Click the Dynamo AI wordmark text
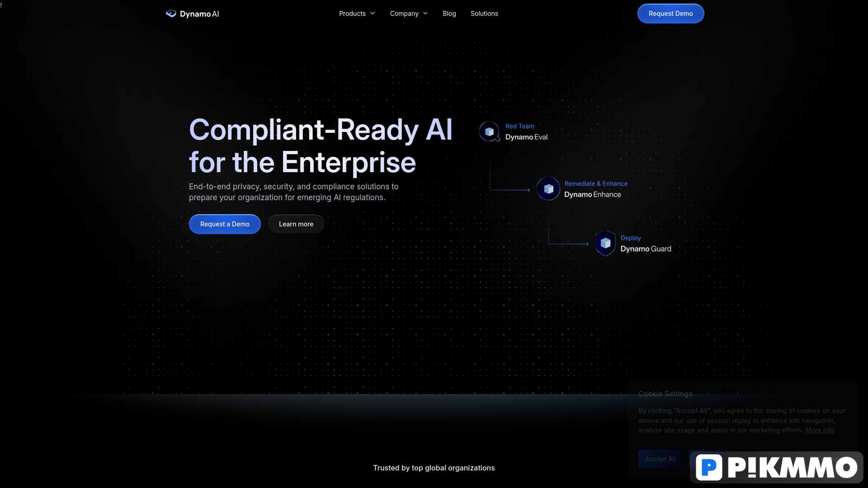The image size is (868, 488). pos(199,14)
